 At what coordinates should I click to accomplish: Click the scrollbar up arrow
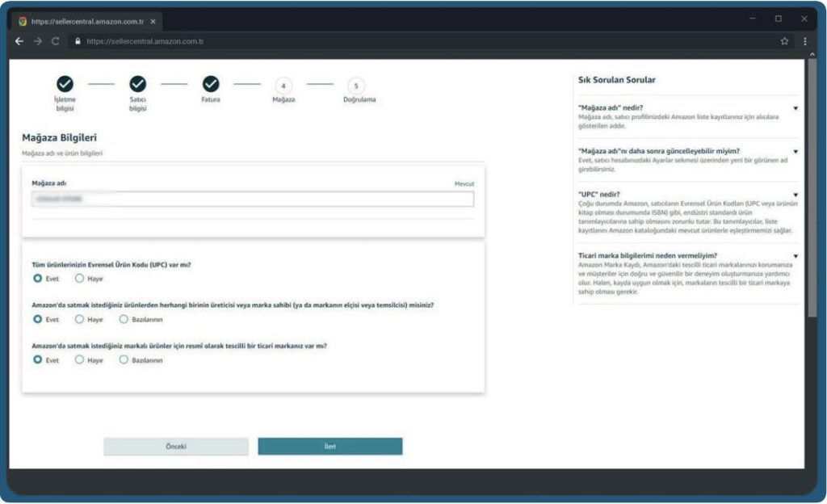pos(812,54)
